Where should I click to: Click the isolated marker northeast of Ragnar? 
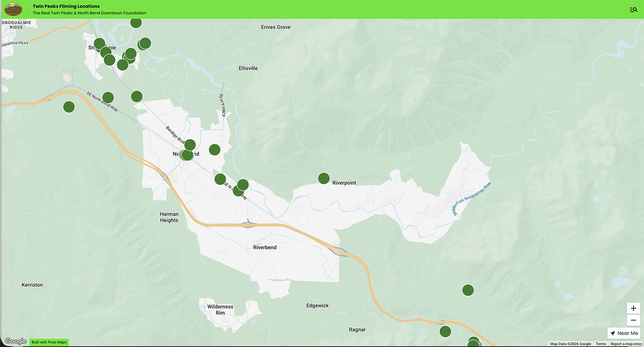click(468, 290)
